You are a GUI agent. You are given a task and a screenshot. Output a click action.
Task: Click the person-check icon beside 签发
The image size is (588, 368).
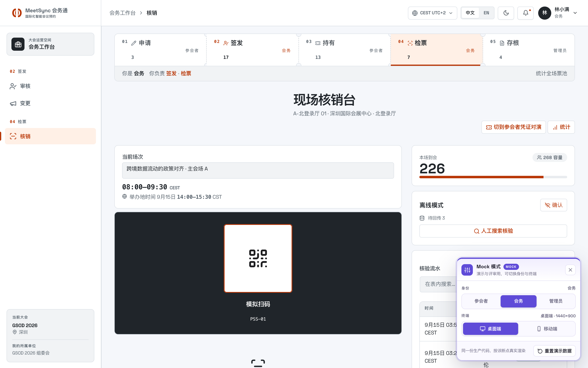click(226, 43)
